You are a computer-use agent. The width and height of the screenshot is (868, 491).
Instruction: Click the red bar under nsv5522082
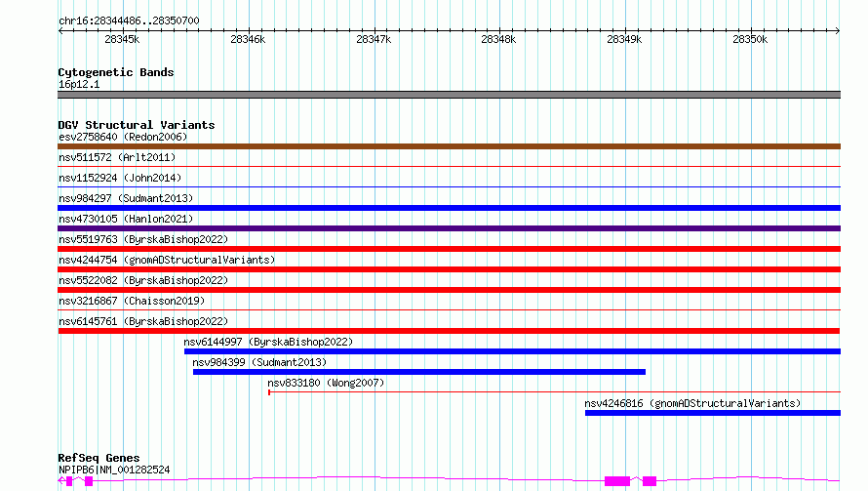(449, 290)
